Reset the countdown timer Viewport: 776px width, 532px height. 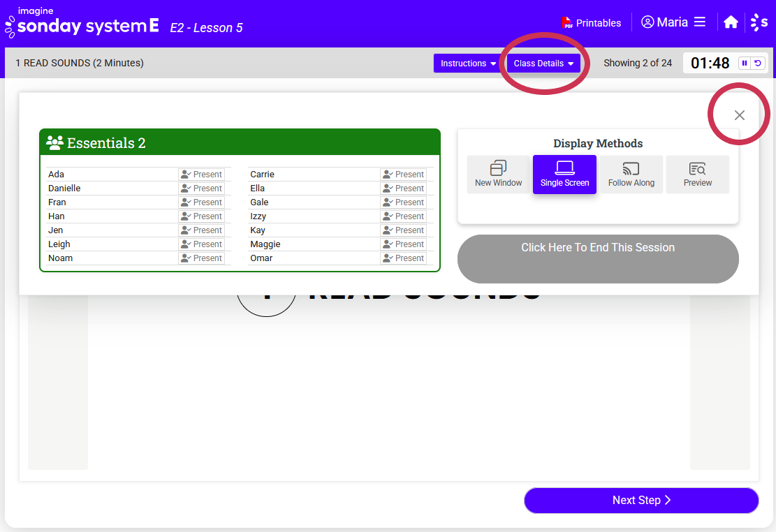tap(758, 64)
